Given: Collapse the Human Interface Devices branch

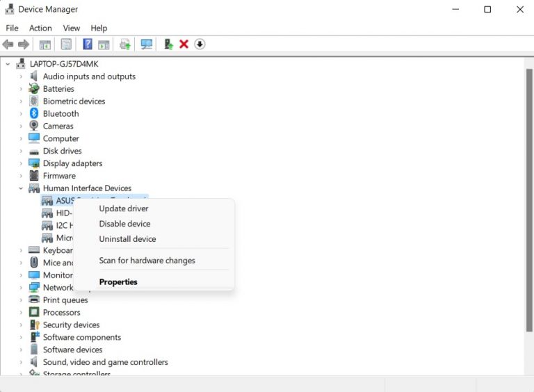Looking at the screenshot, I should pos(21,188).
